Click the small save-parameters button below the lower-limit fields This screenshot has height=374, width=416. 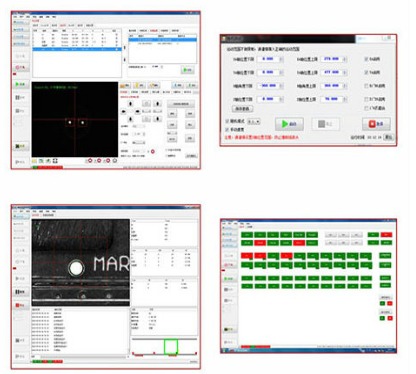pyautogui.click(x=242, y=109)
